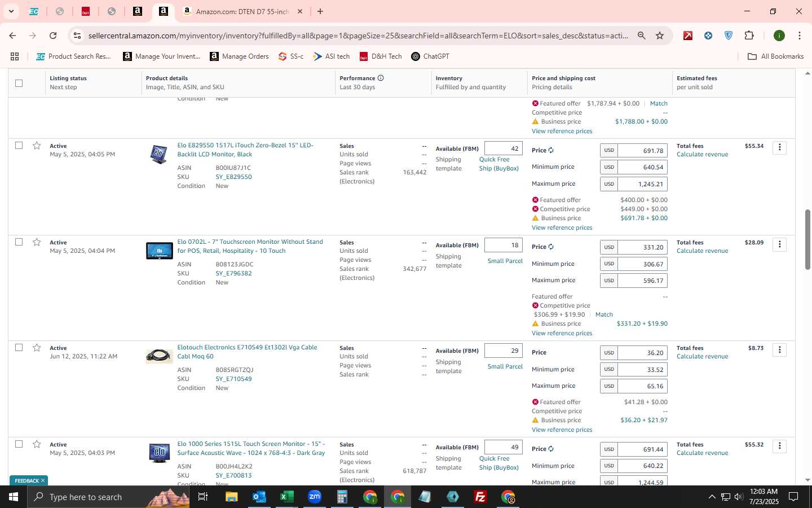Image resolution: width=812 pixels, height=508 pixels.
Task: Open the VGA cable product thumbnail
Action: coord(159,356)
